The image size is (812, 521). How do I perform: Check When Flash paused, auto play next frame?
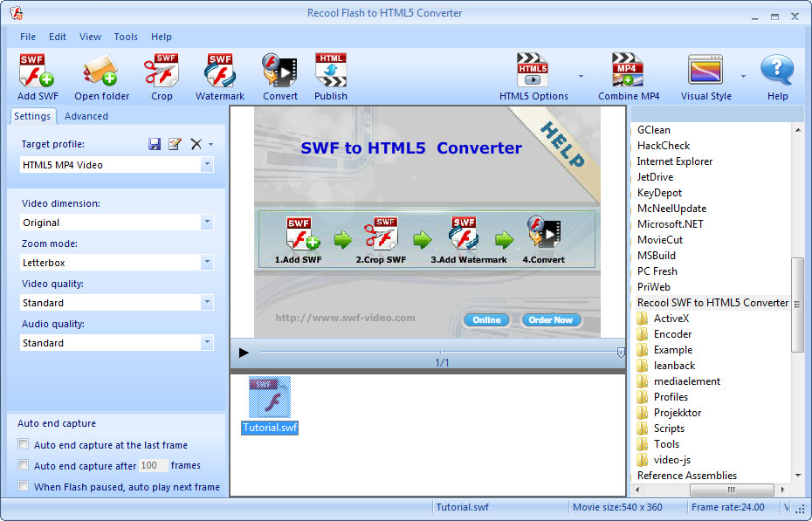click(x=24, y=486)
